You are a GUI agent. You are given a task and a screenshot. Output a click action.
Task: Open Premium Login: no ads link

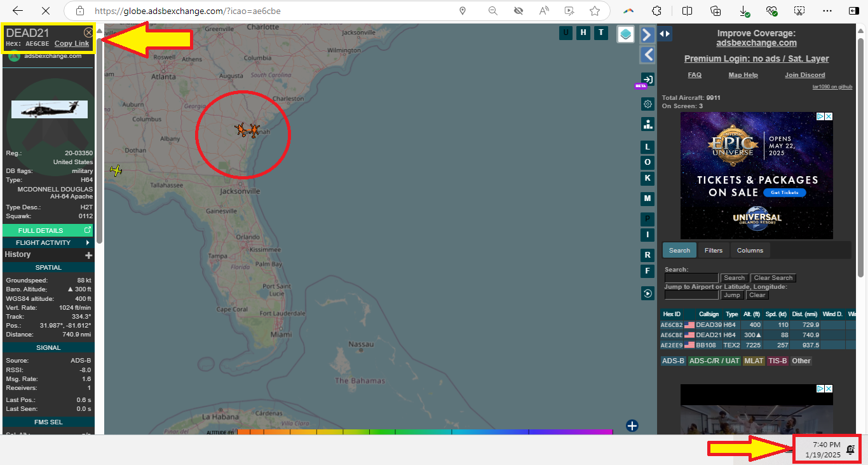click(756, 59)
